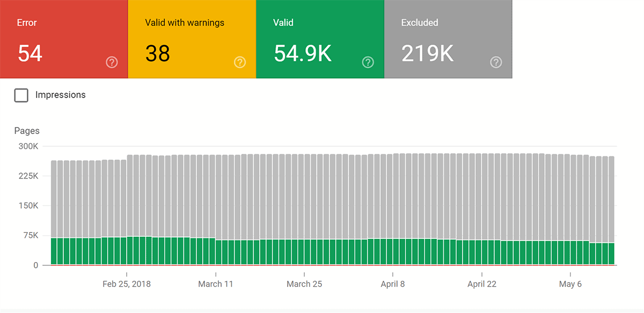This screenshot has width=644, height=313.
Task: Open help icon on Valid card
Action: (368, 62)
